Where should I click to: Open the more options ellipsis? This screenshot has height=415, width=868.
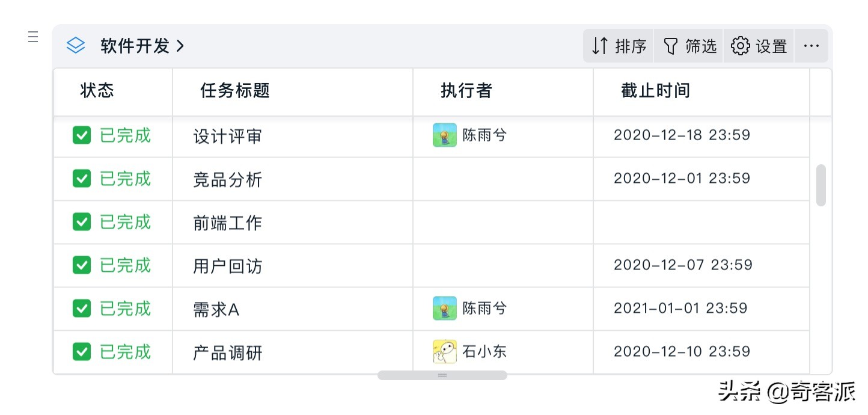tap(811, 46)
